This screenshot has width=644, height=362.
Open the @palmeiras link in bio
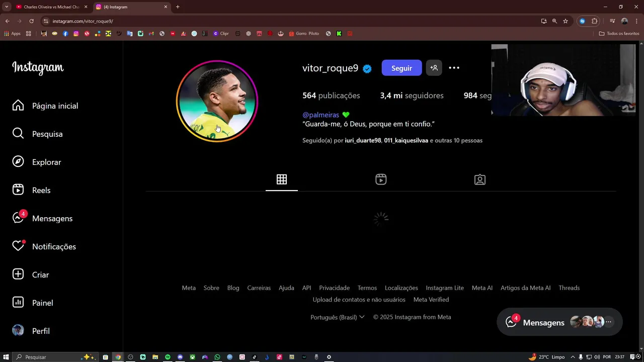(x=320, y=115)
